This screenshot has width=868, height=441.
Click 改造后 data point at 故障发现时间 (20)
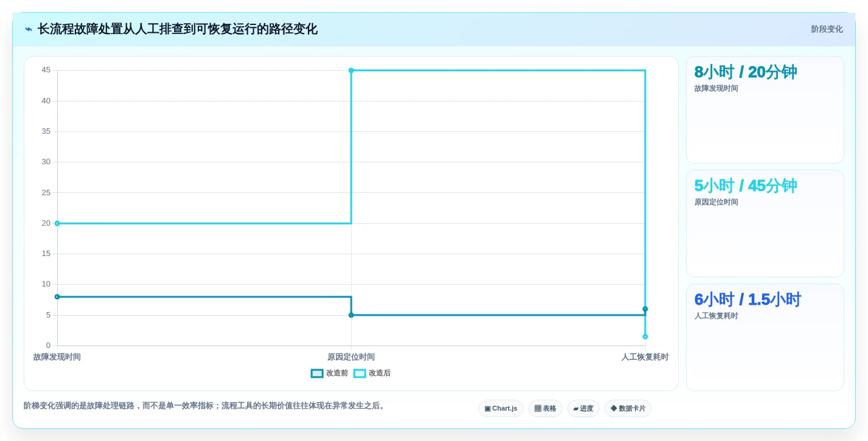click(x=57, y=223)
